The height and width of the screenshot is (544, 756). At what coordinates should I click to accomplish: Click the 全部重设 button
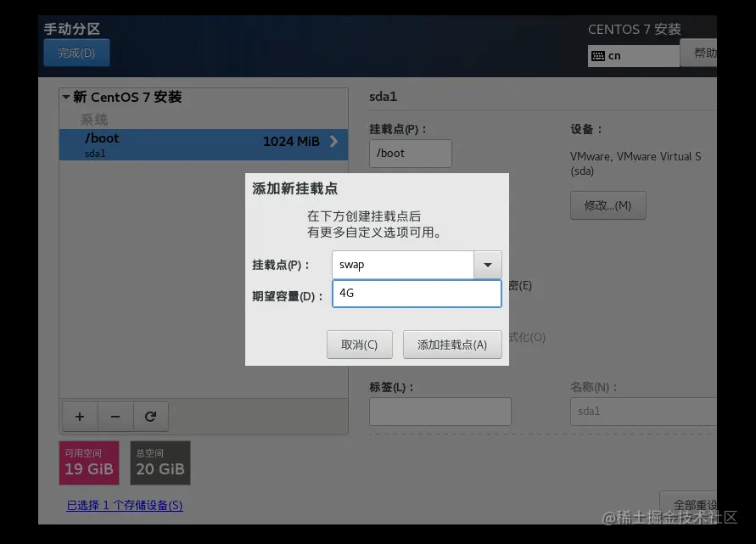tap(688, 505)
